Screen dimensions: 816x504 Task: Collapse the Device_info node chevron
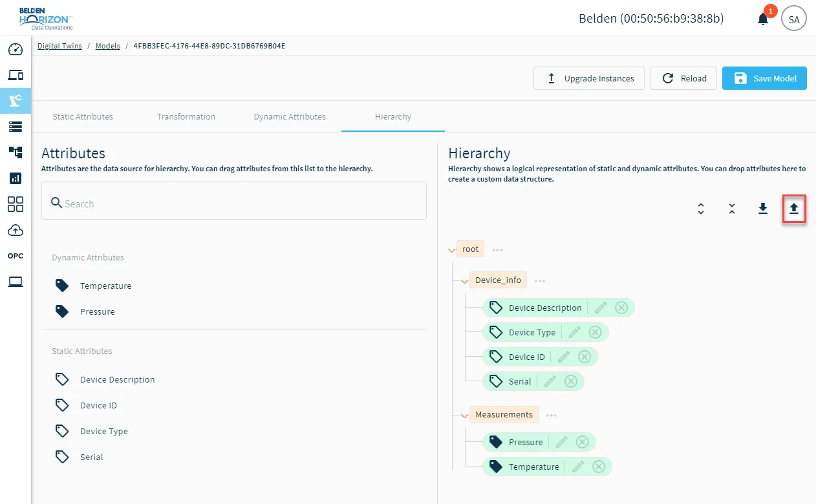[x=464, y=281]
